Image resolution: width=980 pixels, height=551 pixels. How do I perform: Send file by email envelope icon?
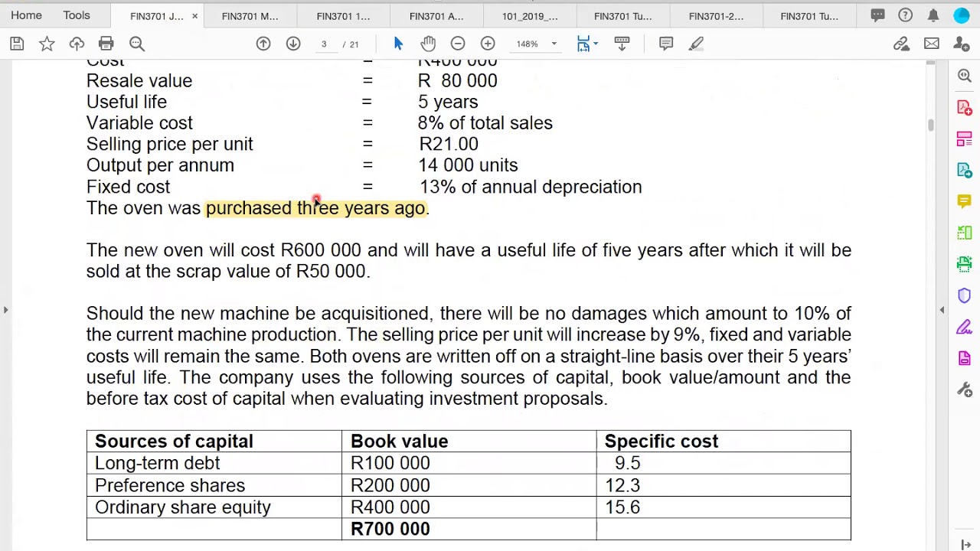(931, 44)
